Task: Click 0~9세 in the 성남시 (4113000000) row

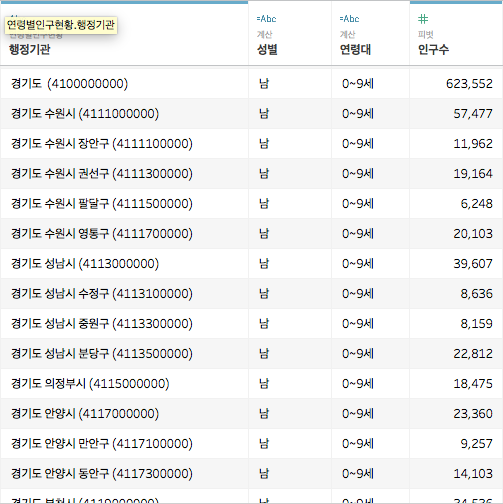Action: (358, 264)
